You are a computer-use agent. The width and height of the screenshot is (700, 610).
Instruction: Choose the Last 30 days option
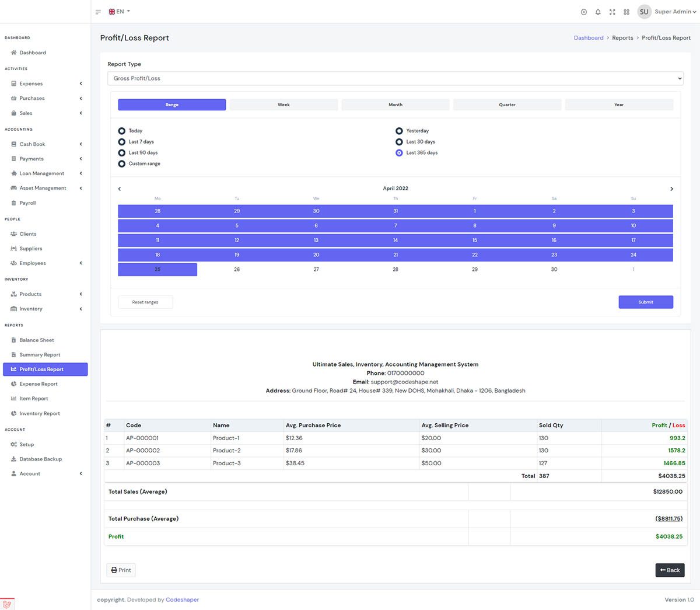click(x=399, y=142)
